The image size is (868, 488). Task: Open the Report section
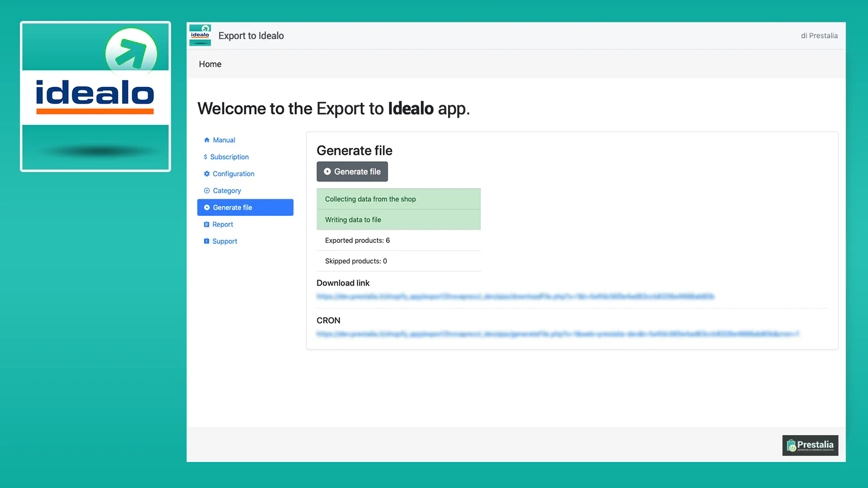pos(223,224)
